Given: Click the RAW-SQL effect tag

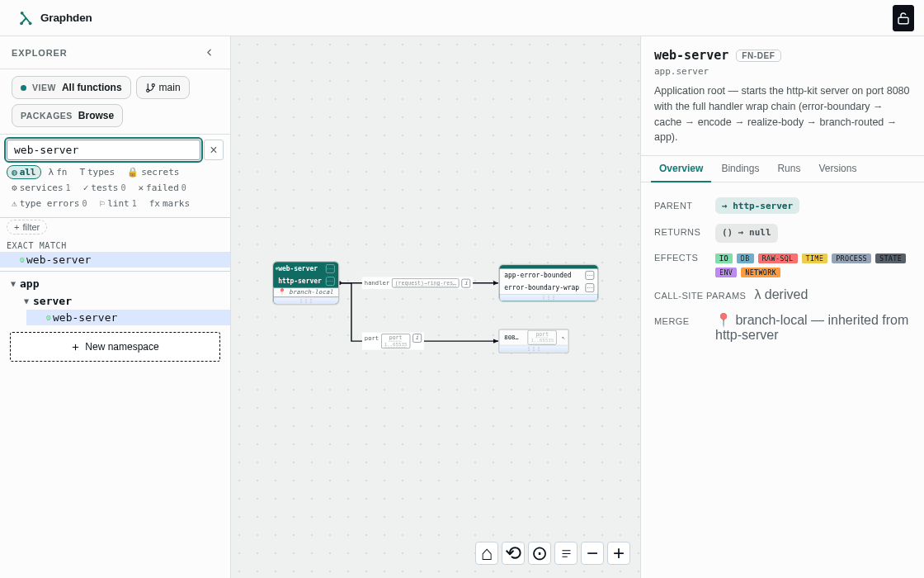Looking at the screenshot, I should coord(777,258).
